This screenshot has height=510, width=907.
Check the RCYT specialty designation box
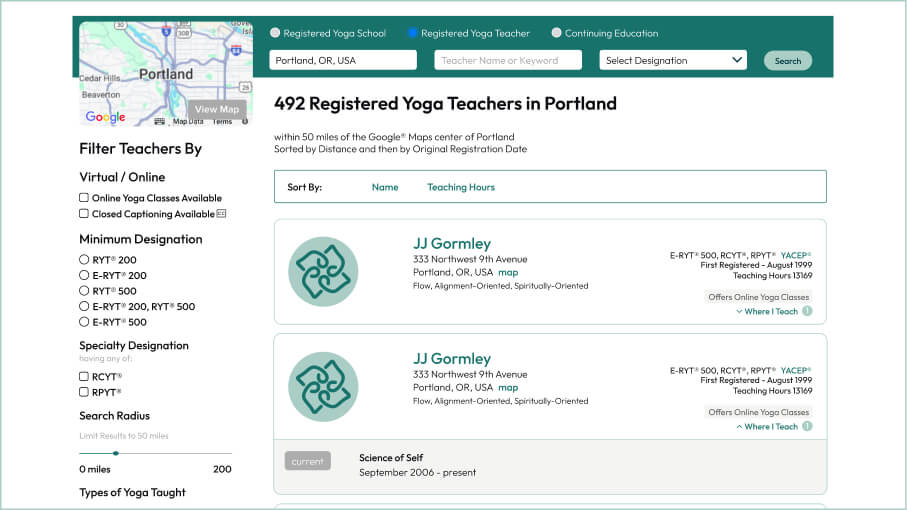click(x=84, y=377)
